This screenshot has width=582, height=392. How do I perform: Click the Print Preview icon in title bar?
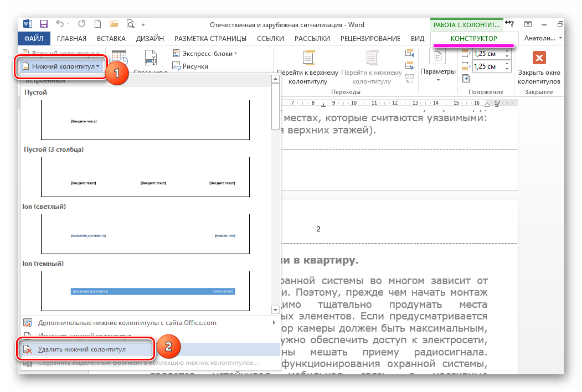pos(130,24)
